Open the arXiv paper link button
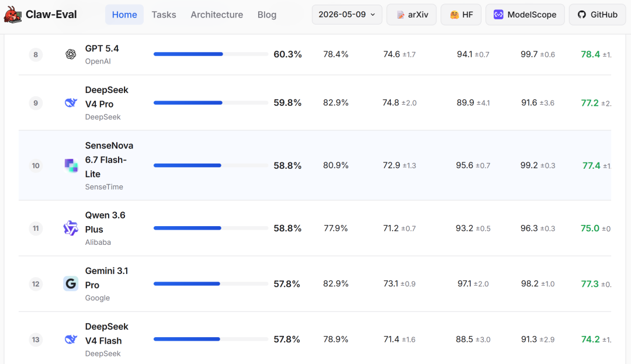Viewport: 631px width, 364px height. (411, 15)
